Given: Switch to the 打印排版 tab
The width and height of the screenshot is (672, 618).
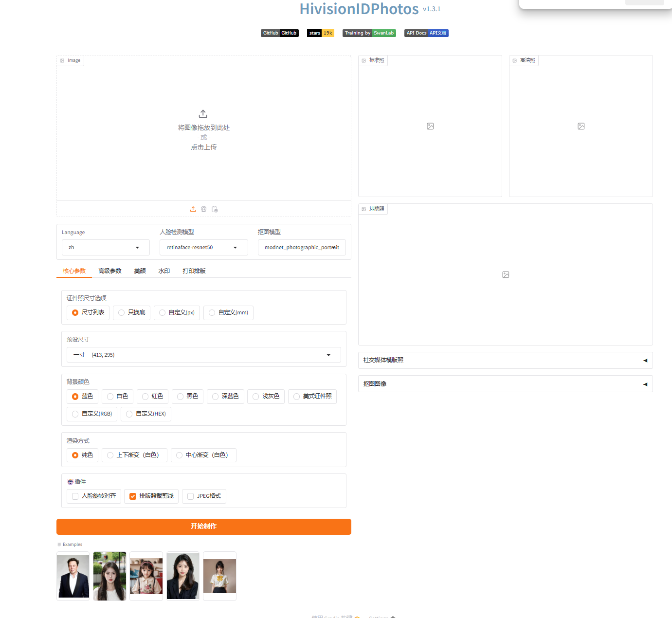Looking at the screenshot, I should [x=194, y=271].
